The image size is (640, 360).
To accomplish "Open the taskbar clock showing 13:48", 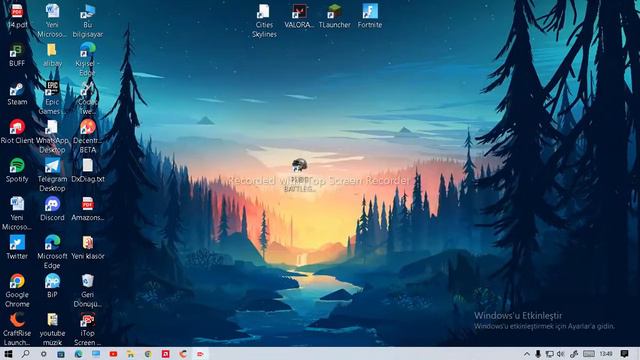I will [x=606, y=354].
